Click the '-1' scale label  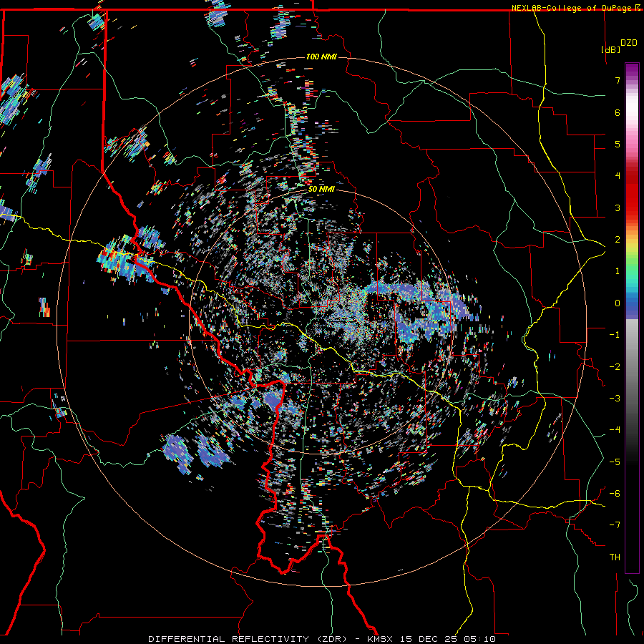pos(615,335)
